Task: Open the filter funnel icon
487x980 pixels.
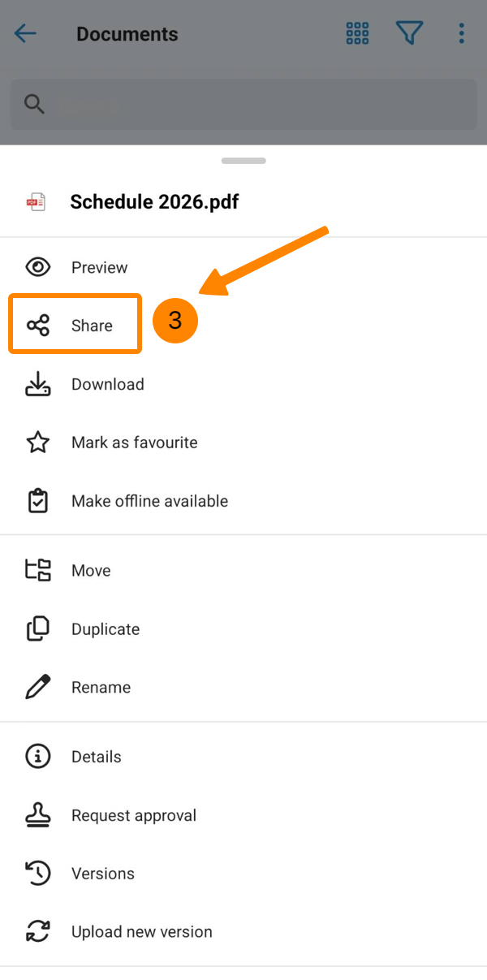Action: point(409,33)
